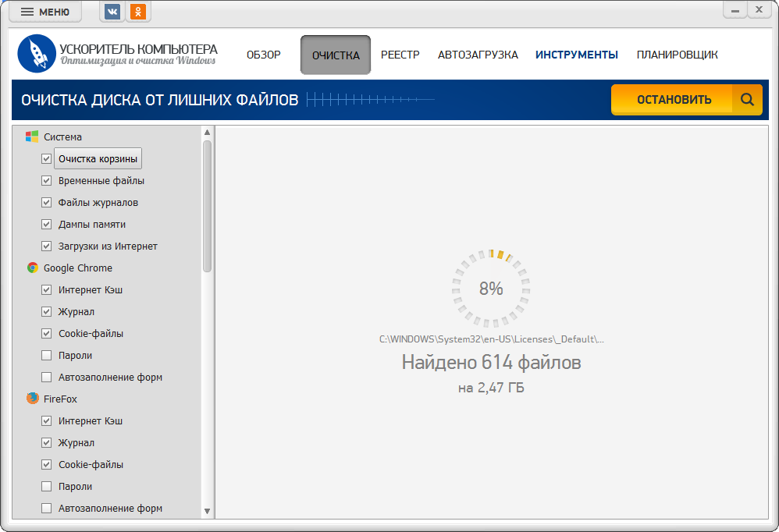Click the VK social network icon

click(112, 12)
